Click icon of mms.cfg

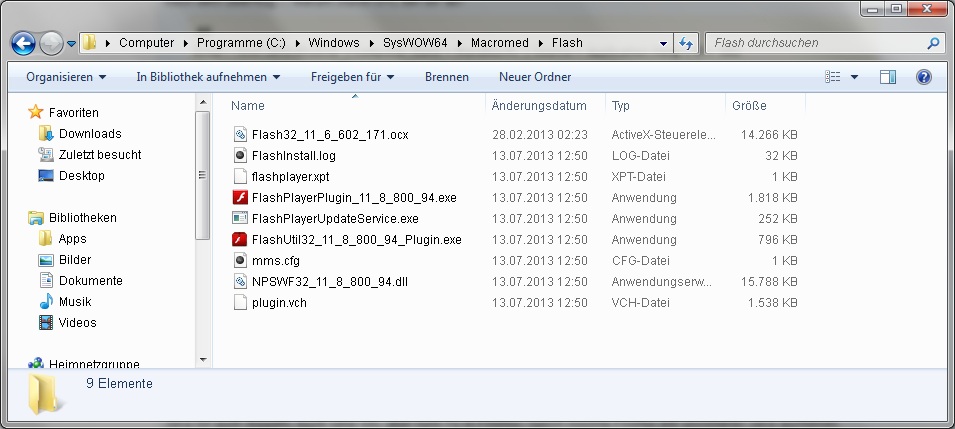[x=240, y=260]
